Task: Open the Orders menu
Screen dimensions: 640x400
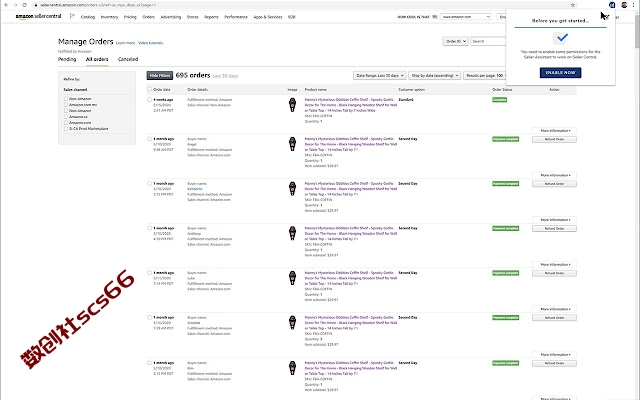Action: [149, 17]
